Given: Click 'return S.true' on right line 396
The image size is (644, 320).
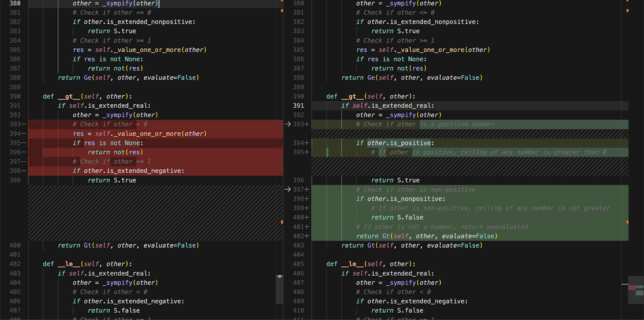Looking at the screenshot, I should 395,180.
